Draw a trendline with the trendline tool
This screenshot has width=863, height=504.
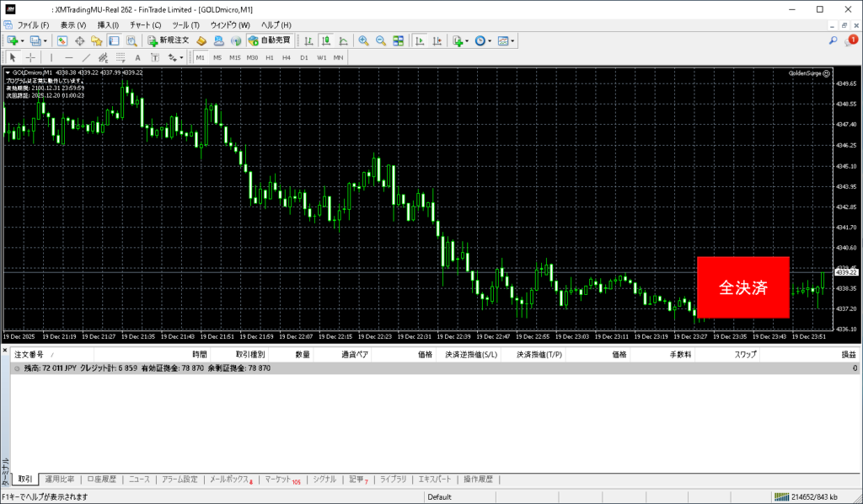point(85,57)
